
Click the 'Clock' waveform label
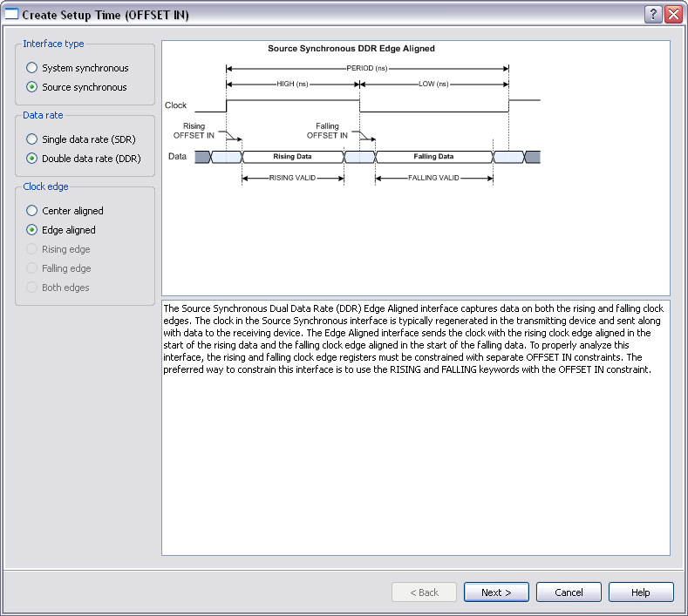coord(175,105)
